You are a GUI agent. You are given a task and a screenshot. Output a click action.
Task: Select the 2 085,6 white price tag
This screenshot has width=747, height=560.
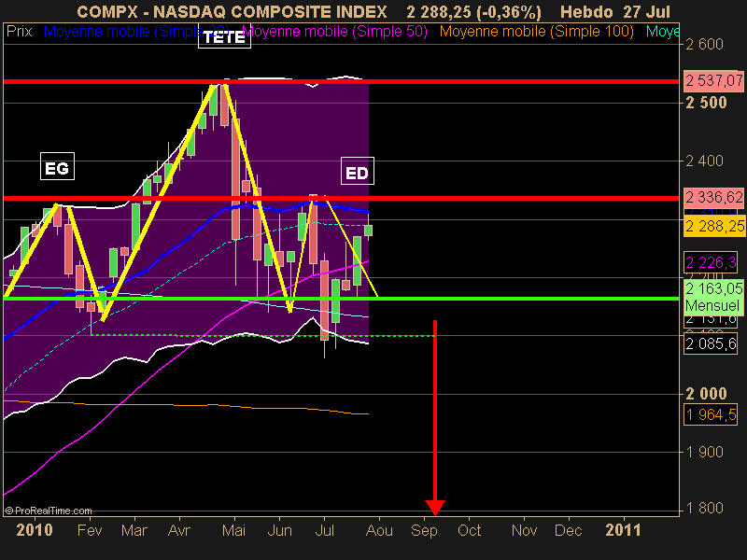click(x=711, y=343)
